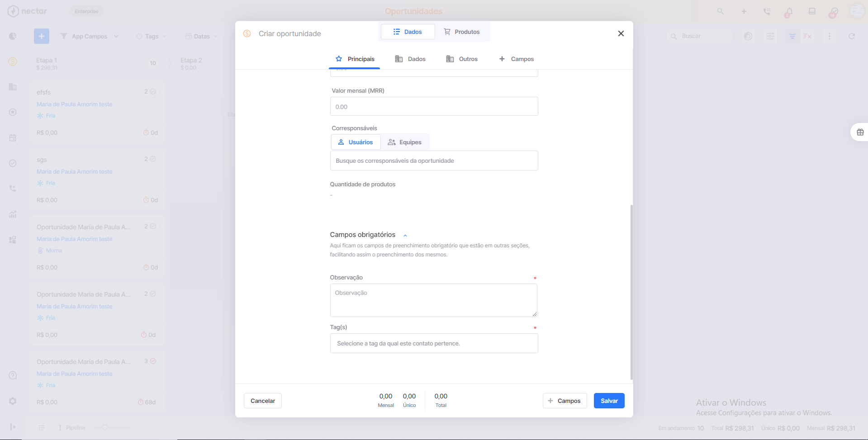Click the Cancelar button

tap(263, 401)
